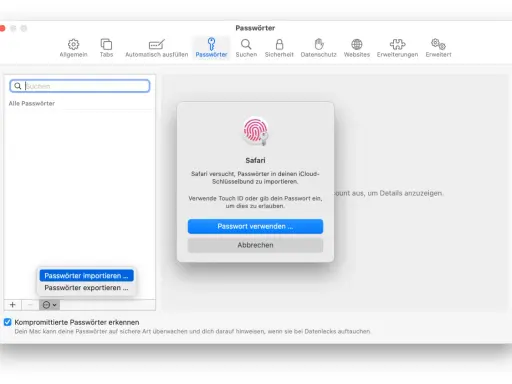Click the Passwort verwenden button
The image size is (512, 384).
tap(255, 226)
